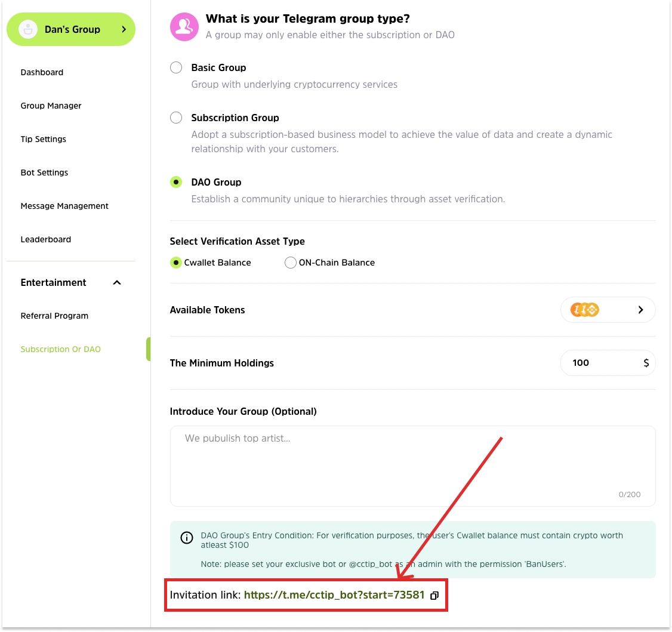Screen dimensions: 672x632
Task: Click the pink group type icon
Action: click(184, 27)
